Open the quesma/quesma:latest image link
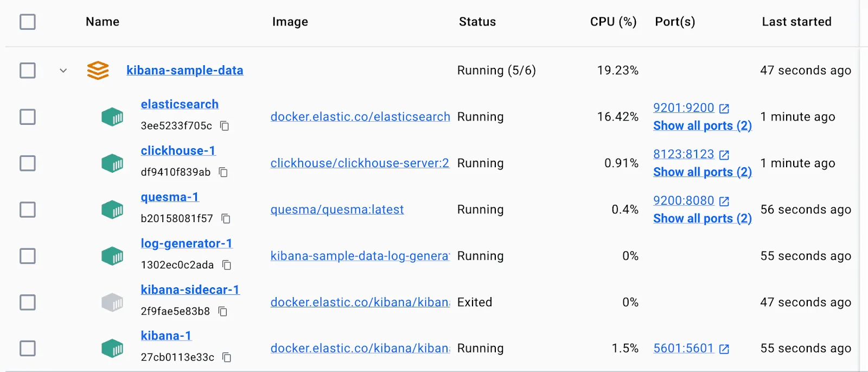Image resolution: width=868 pixels, height=372 pixels. pos(337,209)
